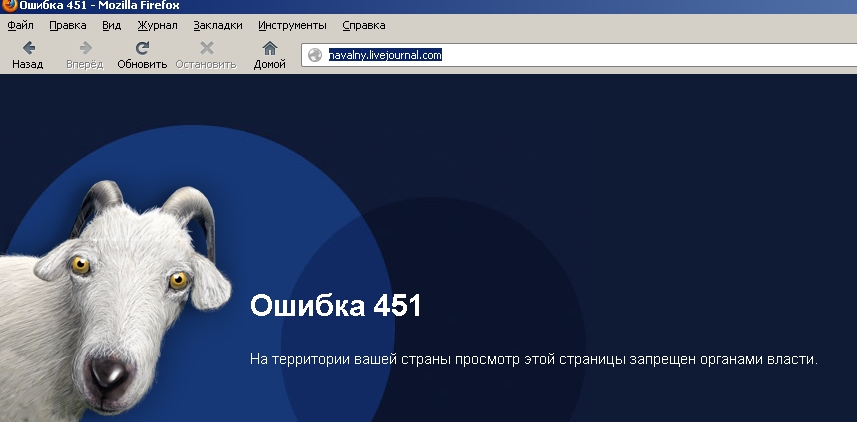This screenshot has width=857, height=422.
Task: Open the Справка menu
Action: pos(363,25)
